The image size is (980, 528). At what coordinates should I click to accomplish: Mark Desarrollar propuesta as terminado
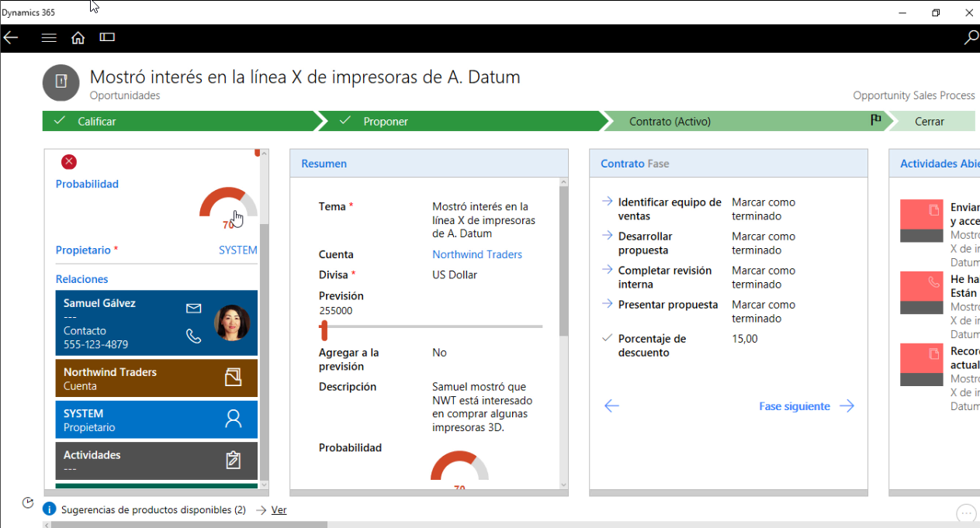pos(763,243)
